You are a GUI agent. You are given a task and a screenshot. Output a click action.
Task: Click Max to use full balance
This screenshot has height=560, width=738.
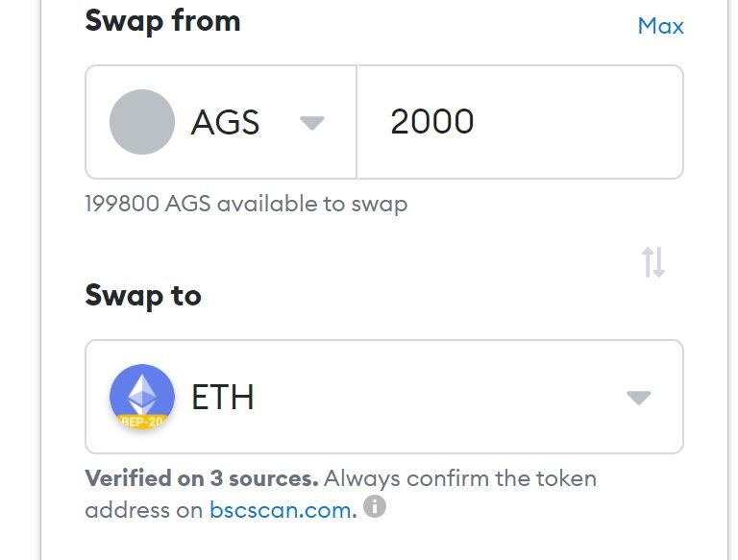click(x=660, y=26)
